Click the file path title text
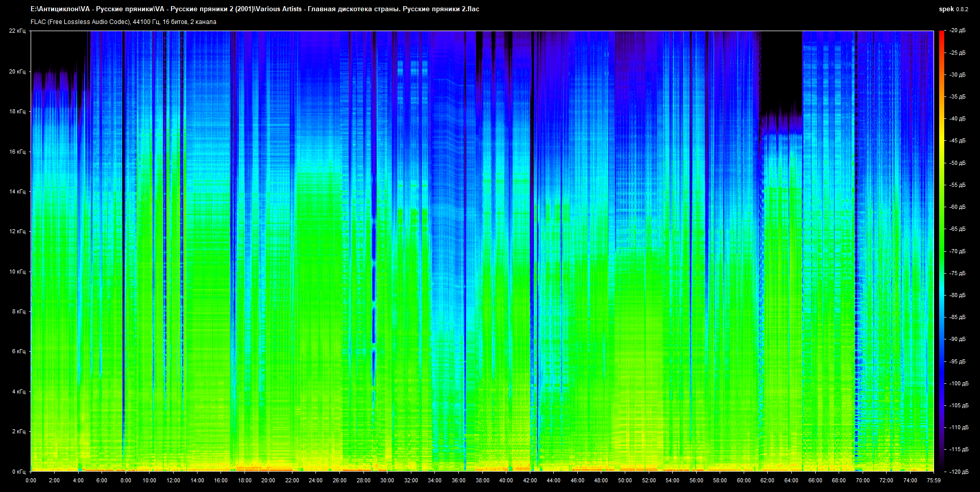This screenshot has width=980, height=492. 255,9
